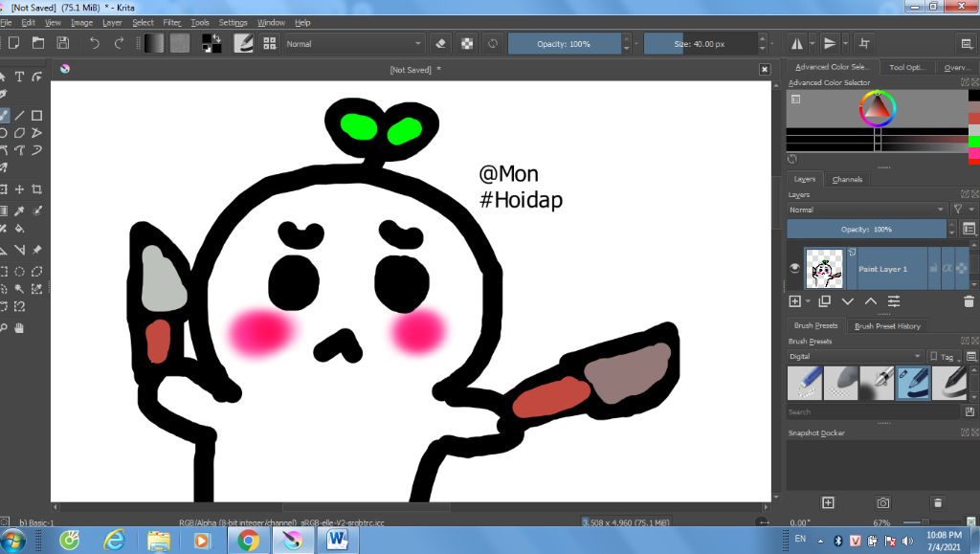Select the nib pen brush preset
This screenshot has height=554, width=980.
877,383
